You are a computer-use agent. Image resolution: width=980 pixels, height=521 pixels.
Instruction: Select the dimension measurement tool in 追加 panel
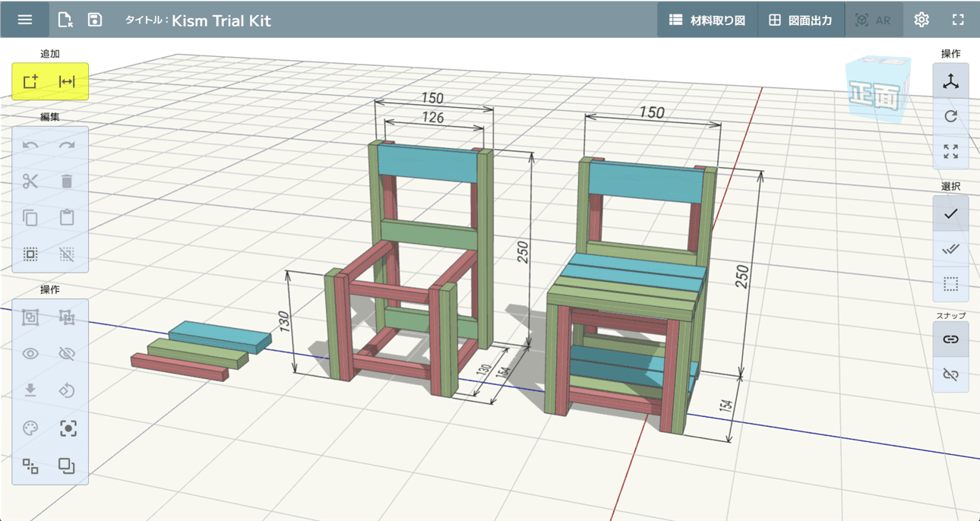pyautogui.click(x=68, y=81)
